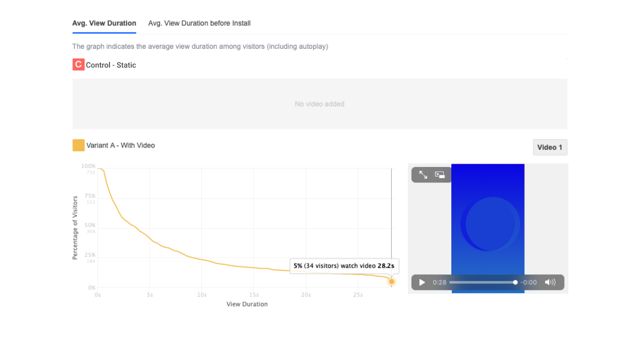Click the yellow Variant A square icon
The width and height of the screenshot is (644, 337).
tap(78, 145)
